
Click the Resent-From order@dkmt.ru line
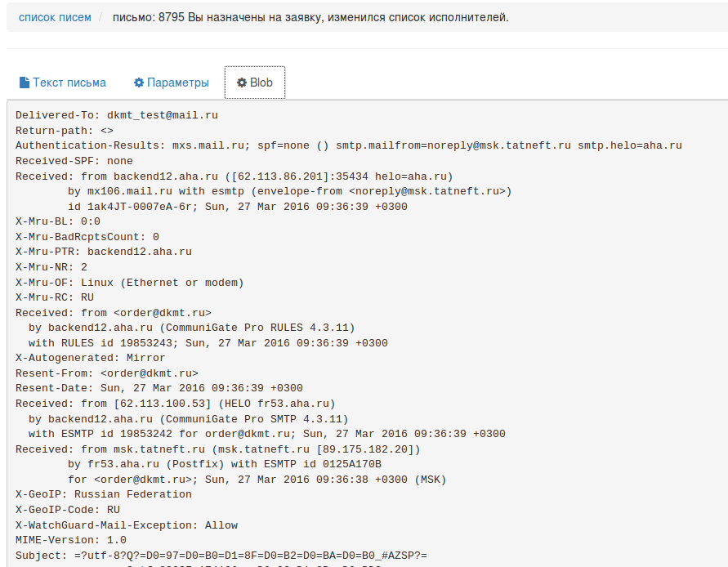tap(107, 373)
